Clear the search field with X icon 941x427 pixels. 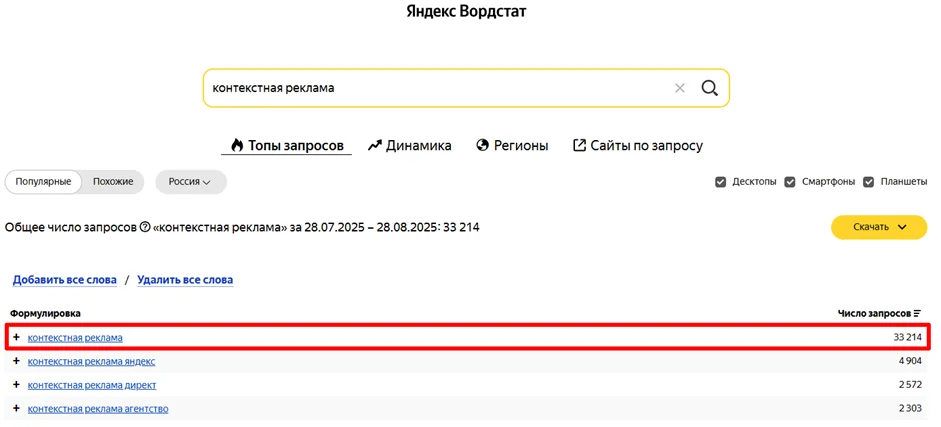click(679, 88)
